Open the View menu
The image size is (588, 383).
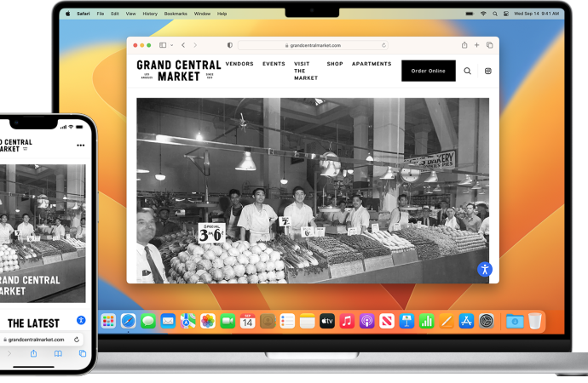pos(130,14)
